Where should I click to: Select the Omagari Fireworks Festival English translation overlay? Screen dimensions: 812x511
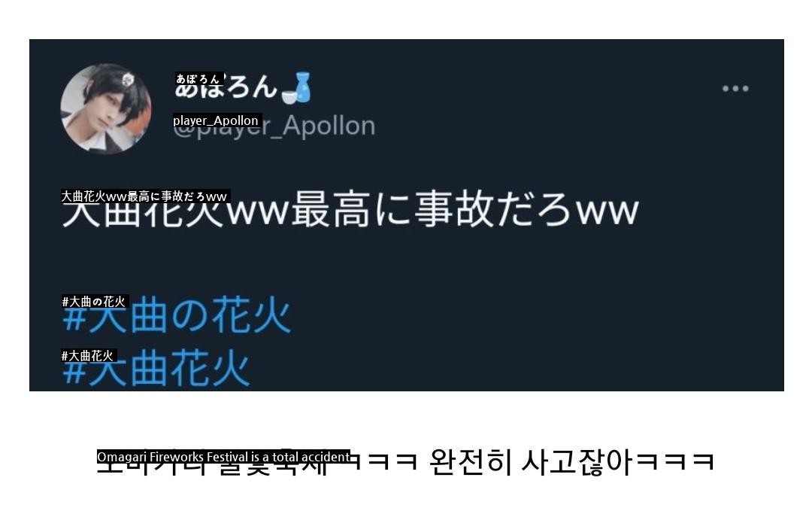pyautogui.click(x=223, y=457)
